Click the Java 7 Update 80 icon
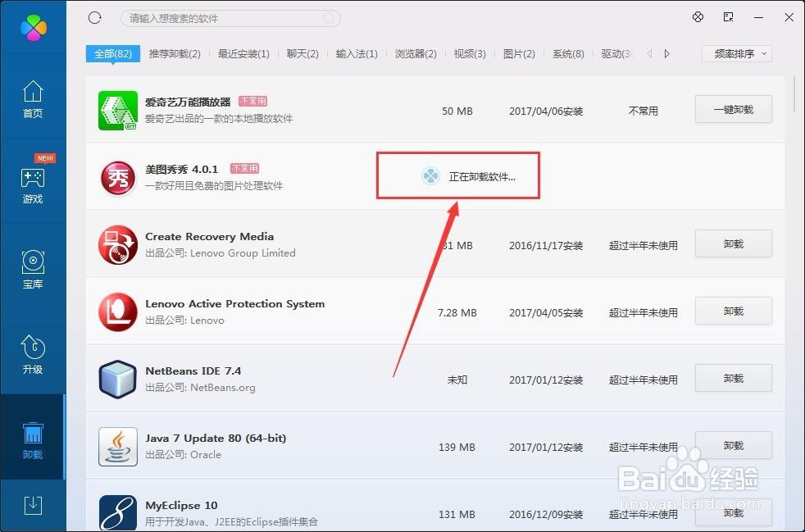This screenshot has height=532, width=805. point(118,447)
